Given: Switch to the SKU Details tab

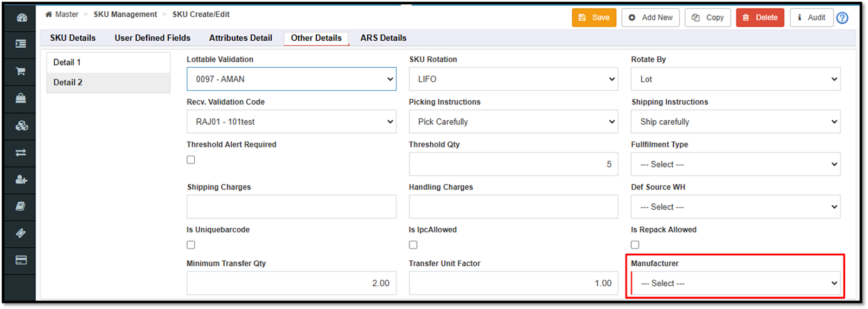Looking at the screenshot, I should point(73,38).
